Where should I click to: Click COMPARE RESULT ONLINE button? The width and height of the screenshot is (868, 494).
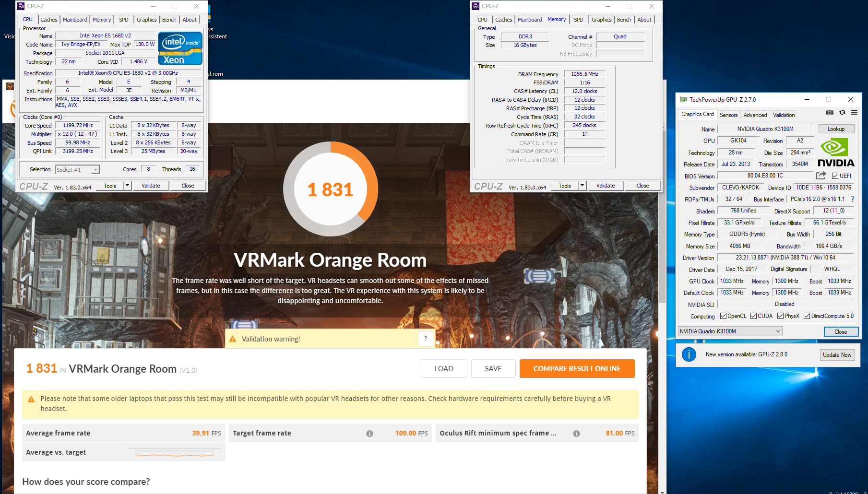pos(577,369)
